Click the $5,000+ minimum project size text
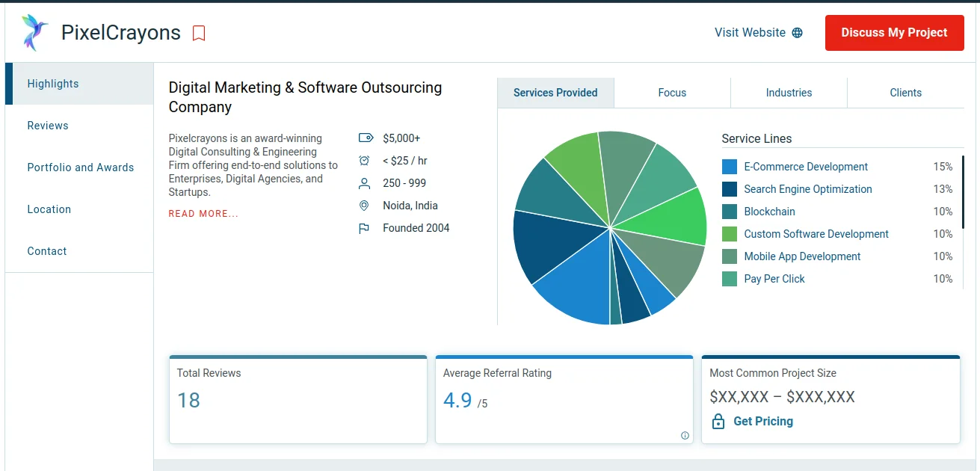The image size is (980, 471). (401, 138)
